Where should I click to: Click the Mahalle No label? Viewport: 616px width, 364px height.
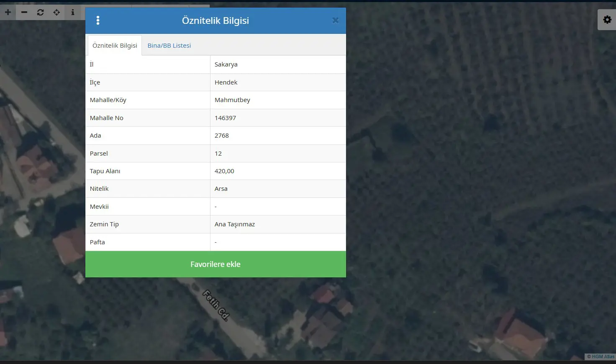[107, 118]
